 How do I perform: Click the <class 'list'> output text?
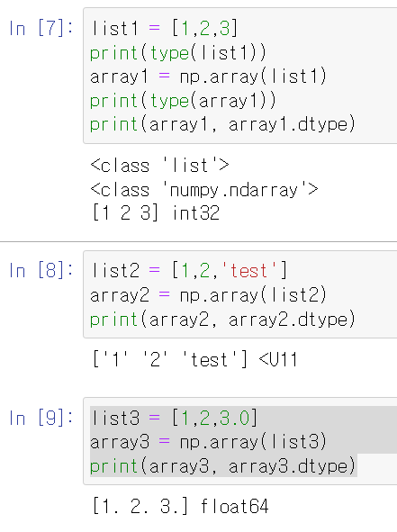click(160, 166)
